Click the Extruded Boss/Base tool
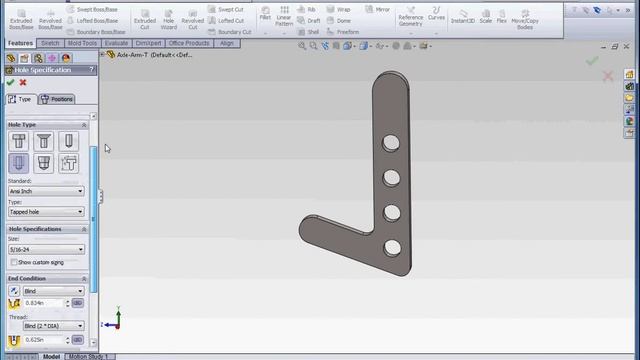Viewport: 640px width, 360px height. 21,19
